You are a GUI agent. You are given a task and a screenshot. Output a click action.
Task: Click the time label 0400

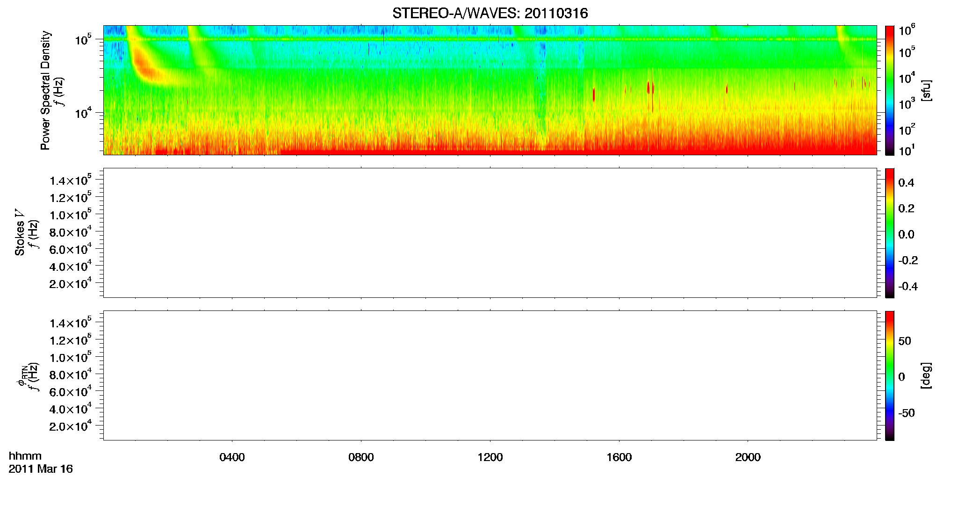coord(232,457)
